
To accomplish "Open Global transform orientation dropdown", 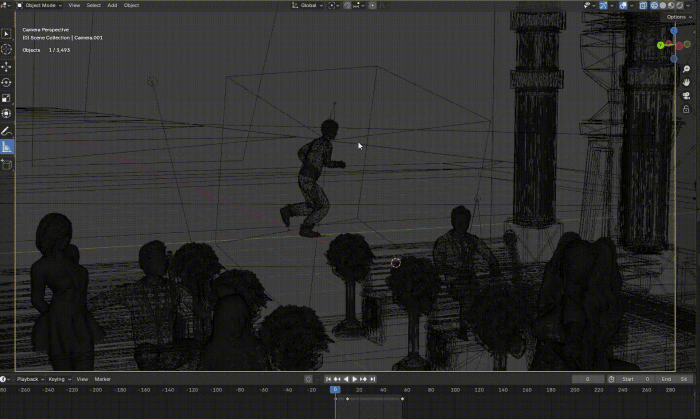I will point(308,5).
